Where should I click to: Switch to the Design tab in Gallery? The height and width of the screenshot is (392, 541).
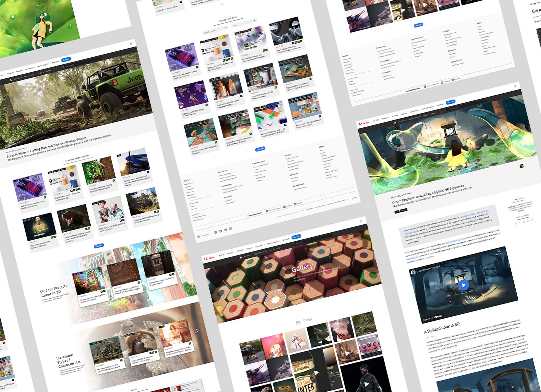tap(307, 320)
